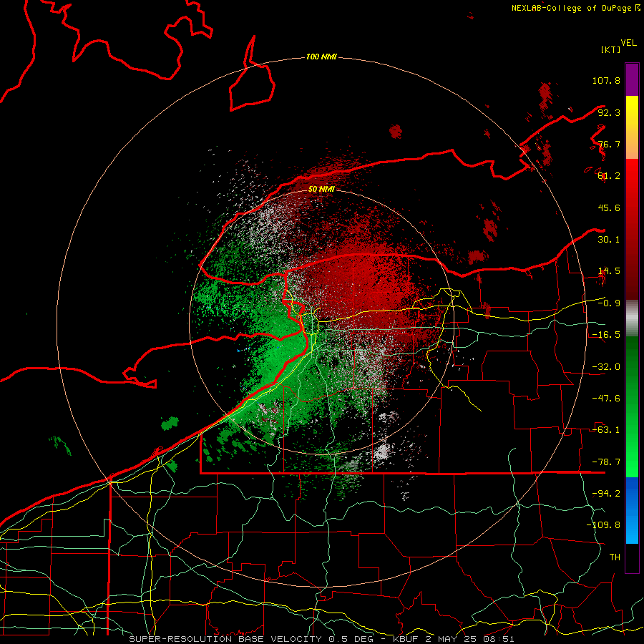Click the -16.5 velocity scale value
The image size is (644, 644).
click(606, 335)
